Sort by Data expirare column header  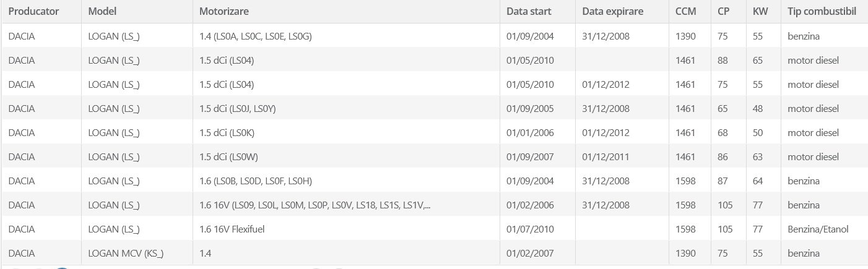(x=622, y=12)
